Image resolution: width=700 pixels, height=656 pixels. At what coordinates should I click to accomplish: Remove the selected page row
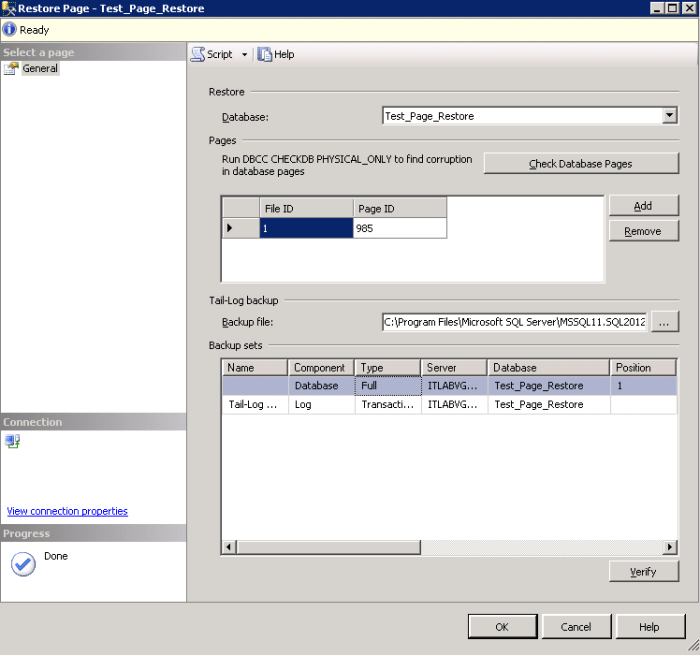tap(643, 231)
